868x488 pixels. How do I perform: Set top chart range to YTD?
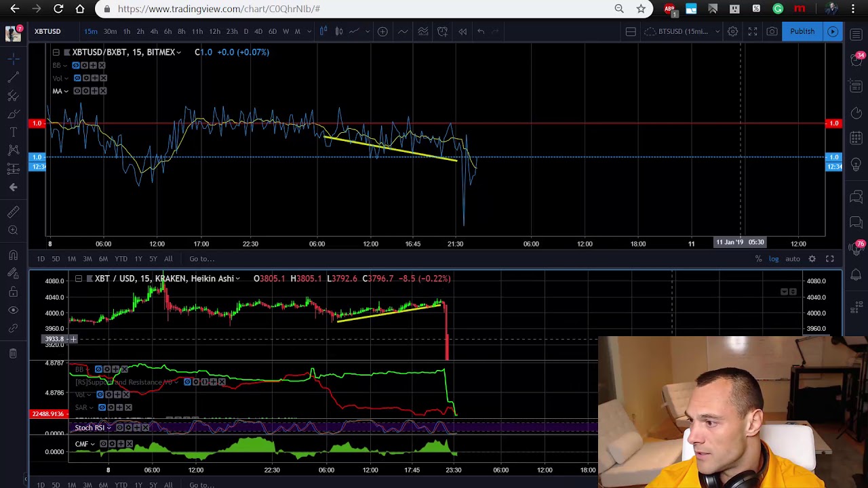pos(121,258)
